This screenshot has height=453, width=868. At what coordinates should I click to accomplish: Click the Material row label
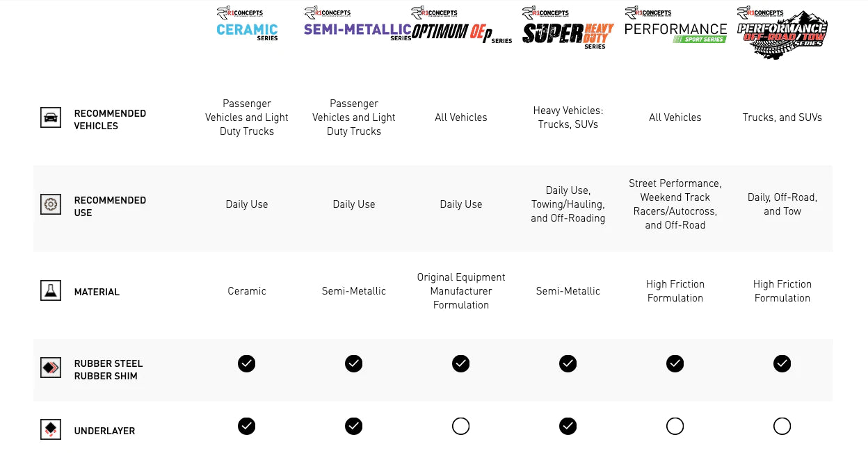click(x=97, y=293)
